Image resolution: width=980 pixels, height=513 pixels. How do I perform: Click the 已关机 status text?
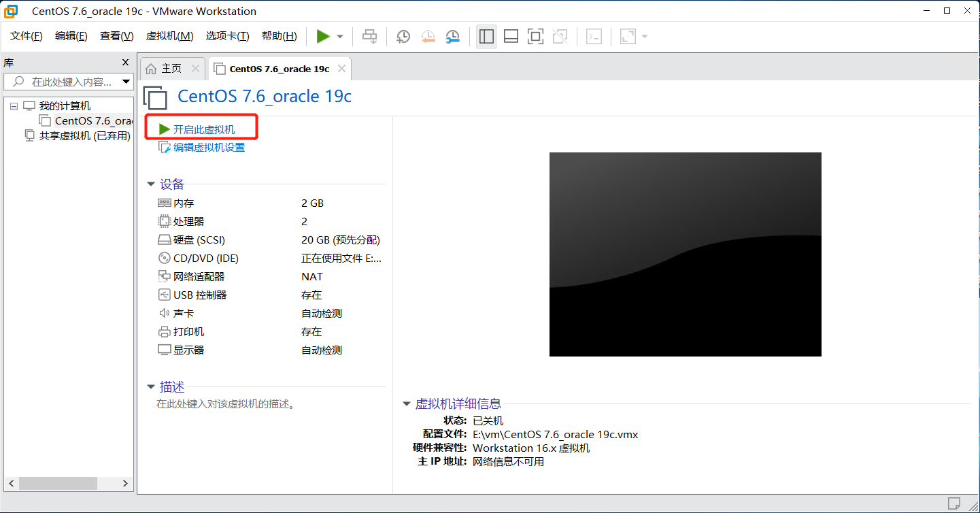point(488,420)
